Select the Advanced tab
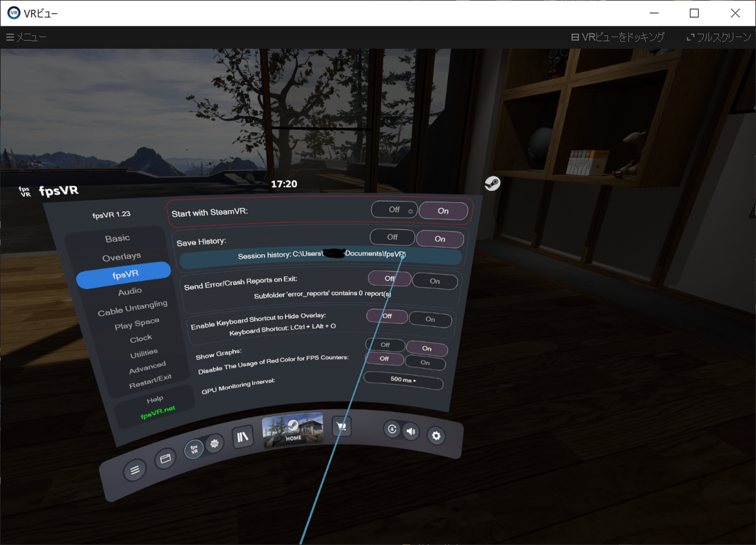This screenshot has height=545, width=756. [x=147, y=367]
